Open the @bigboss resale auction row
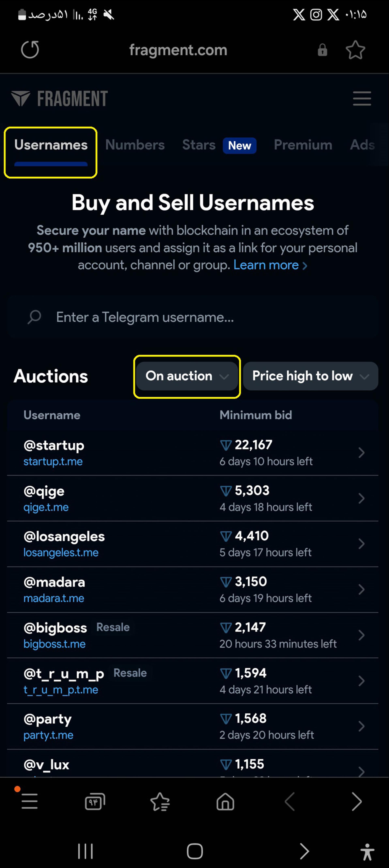Image resolution: width=389 pixels, height=868 pixels. pyautogui.click(x=193, y=635)
